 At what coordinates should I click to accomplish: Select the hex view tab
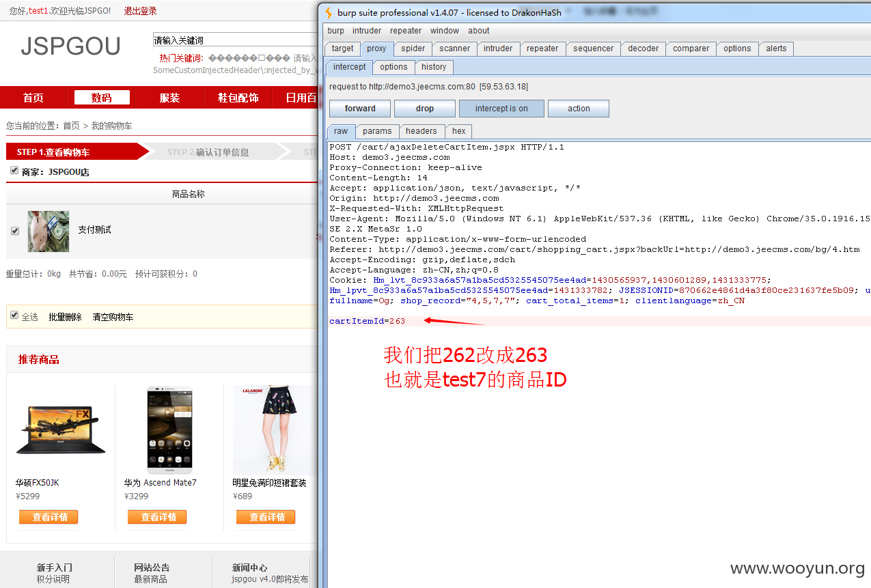coord(459,131)
